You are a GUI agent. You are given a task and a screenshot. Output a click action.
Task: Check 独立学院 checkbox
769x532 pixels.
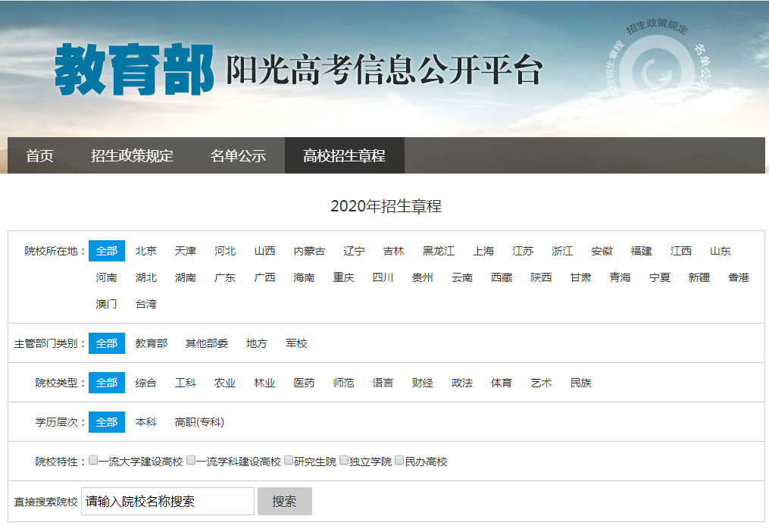click(344, 460)
